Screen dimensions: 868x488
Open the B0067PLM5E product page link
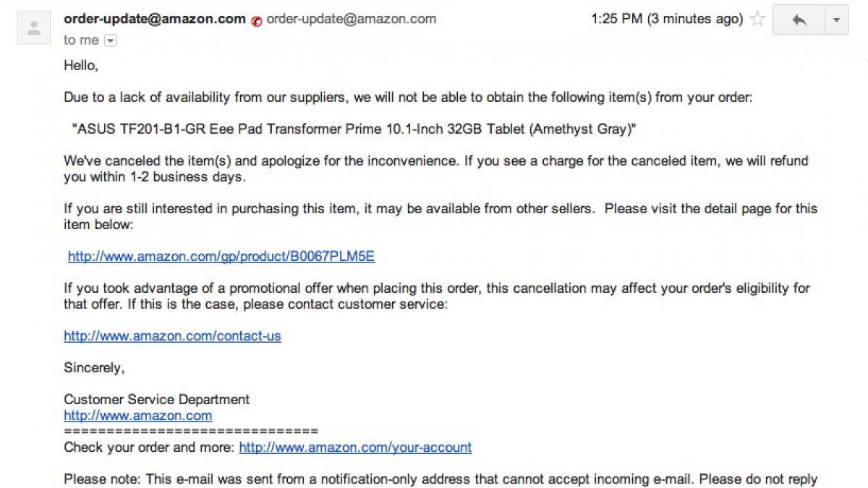pyautogui.click(x=221, y=256)
